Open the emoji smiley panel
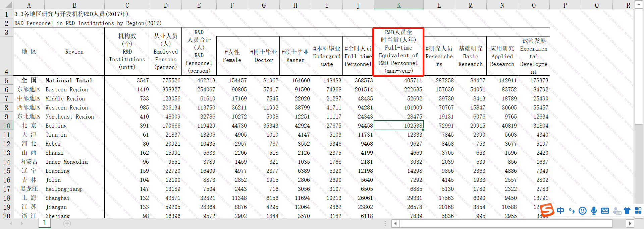Viewport: 644px width, 229px height. [x=583, y=211]
